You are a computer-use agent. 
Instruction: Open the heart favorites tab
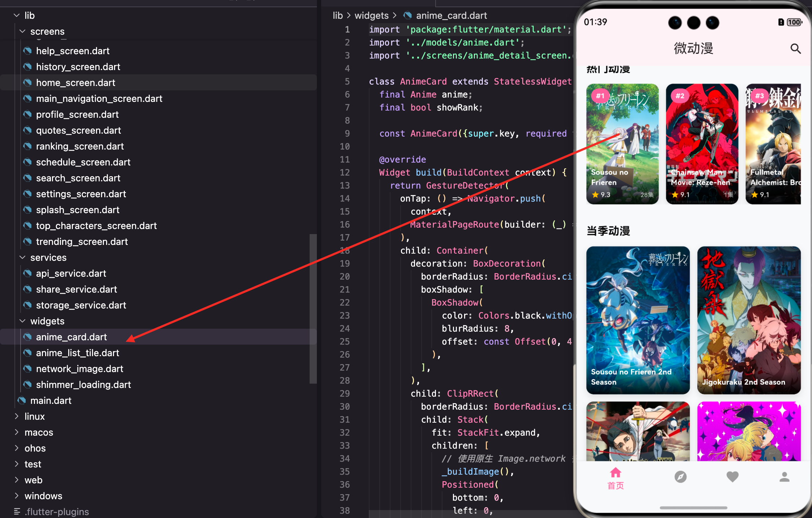pos(732,477)
